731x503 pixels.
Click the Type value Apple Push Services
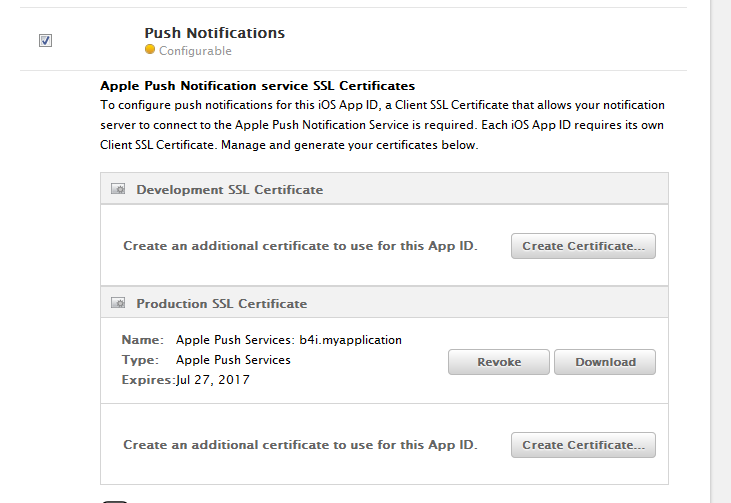click(233, 360)
